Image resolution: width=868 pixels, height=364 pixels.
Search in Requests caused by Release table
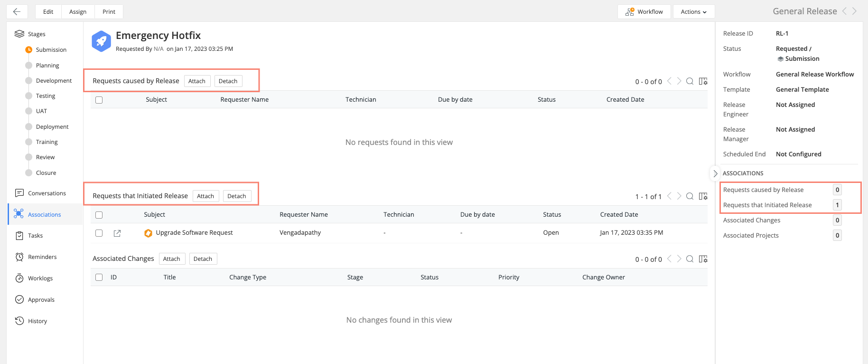[x=690, y=81]
